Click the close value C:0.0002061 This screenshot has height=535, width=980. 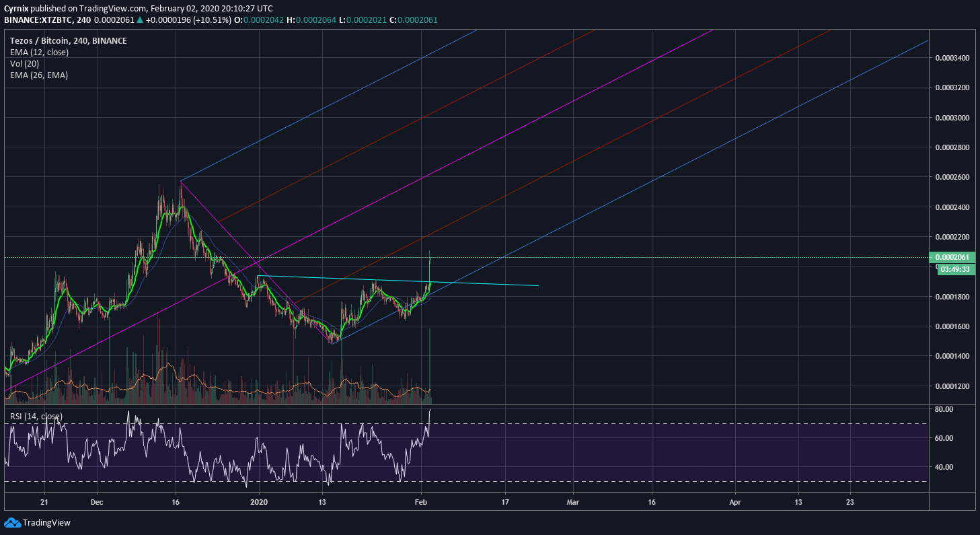(413, 20)
